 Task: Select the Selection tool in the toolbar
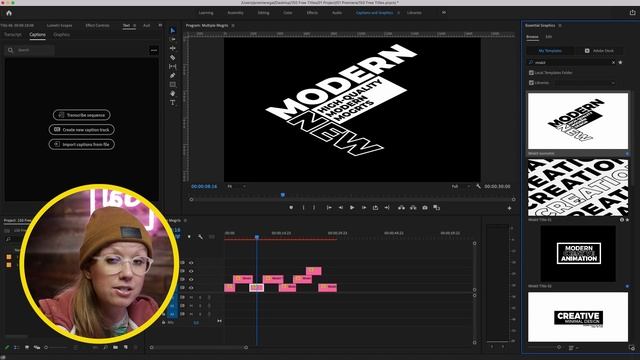pyautogui.click(x=173, y=30)
